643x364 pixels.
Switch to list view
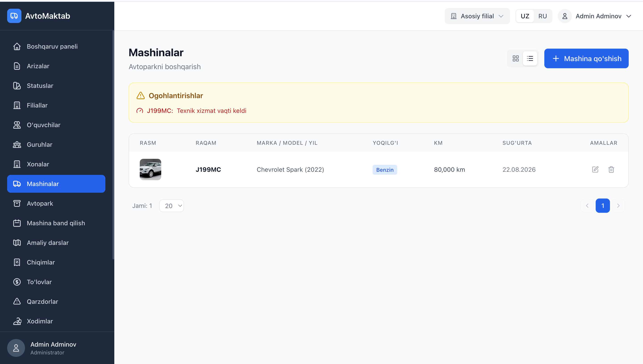click(530, 58)
